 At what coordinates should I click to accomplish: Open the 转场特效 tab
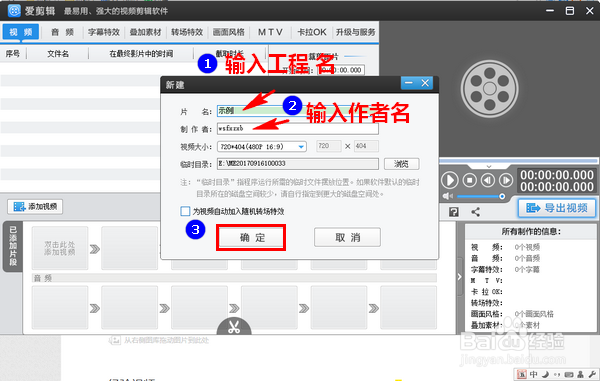click(x=187, y=32)
